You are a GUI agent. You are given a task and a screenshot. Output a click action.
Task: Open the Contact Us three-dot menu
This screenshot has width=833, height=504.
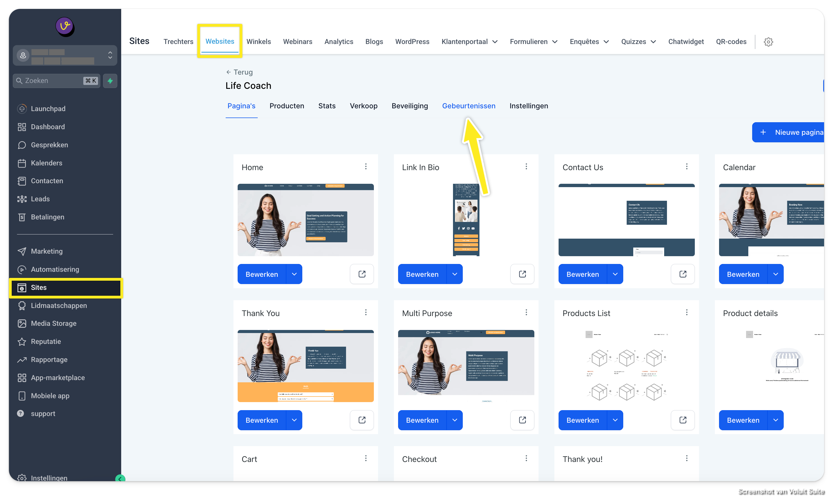coord(687,167)
